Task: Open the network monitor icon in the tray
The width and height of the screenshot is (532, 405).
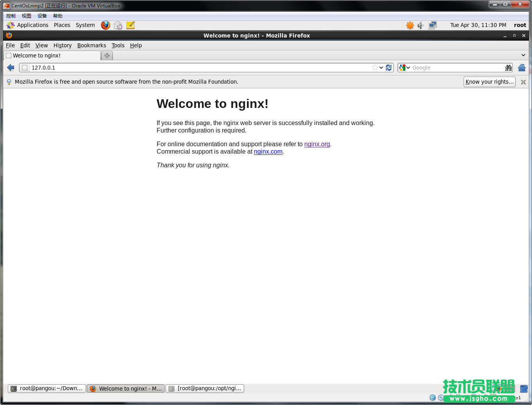Action: tap(433, 25)
